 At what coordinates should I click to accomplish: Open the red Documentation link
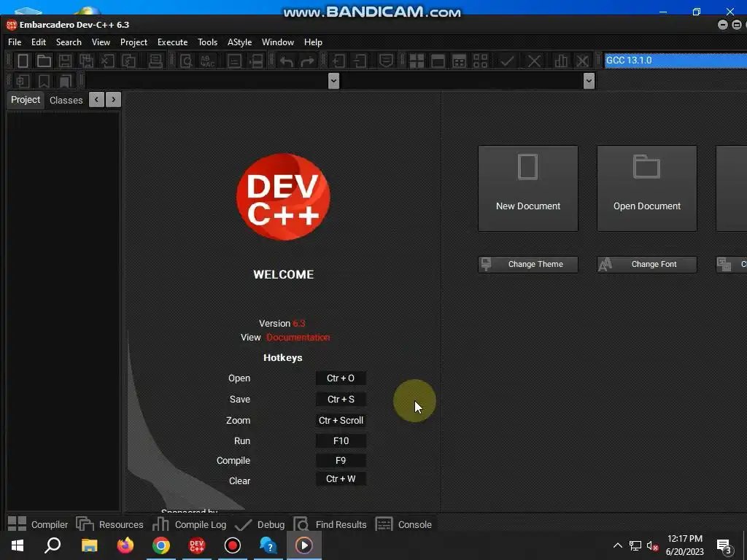tap(298, 337)
